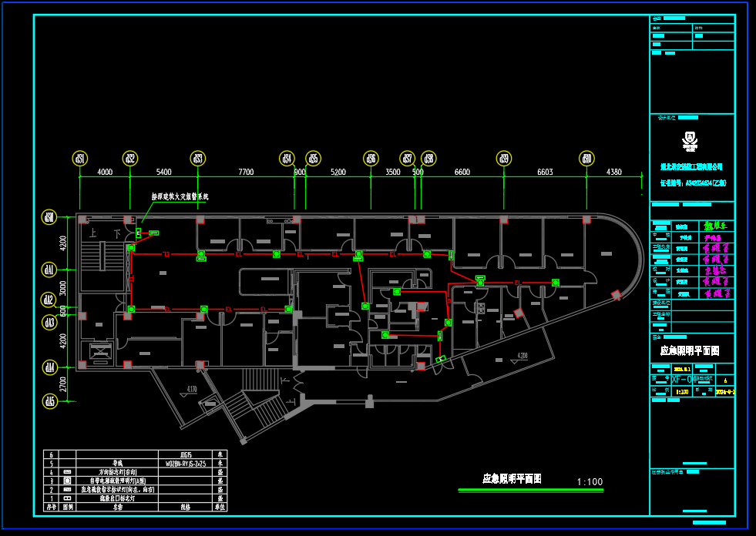Click legend symbol in row 4
This screenshot has height=536, width=756.
[x=67, y=472]
